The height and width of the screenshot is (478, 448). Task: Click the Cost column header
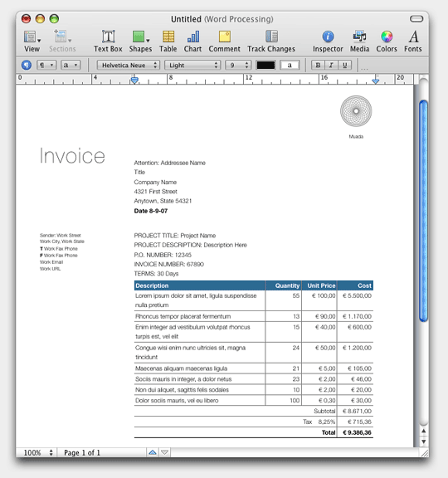[355, 285]
